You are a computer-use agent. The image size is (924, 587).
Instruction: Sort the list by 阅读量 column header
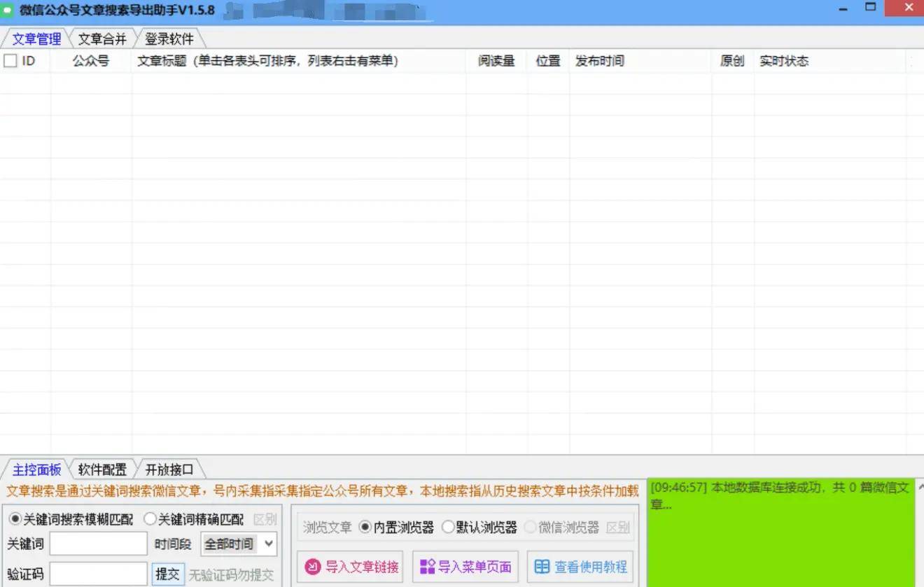(496, 61)
